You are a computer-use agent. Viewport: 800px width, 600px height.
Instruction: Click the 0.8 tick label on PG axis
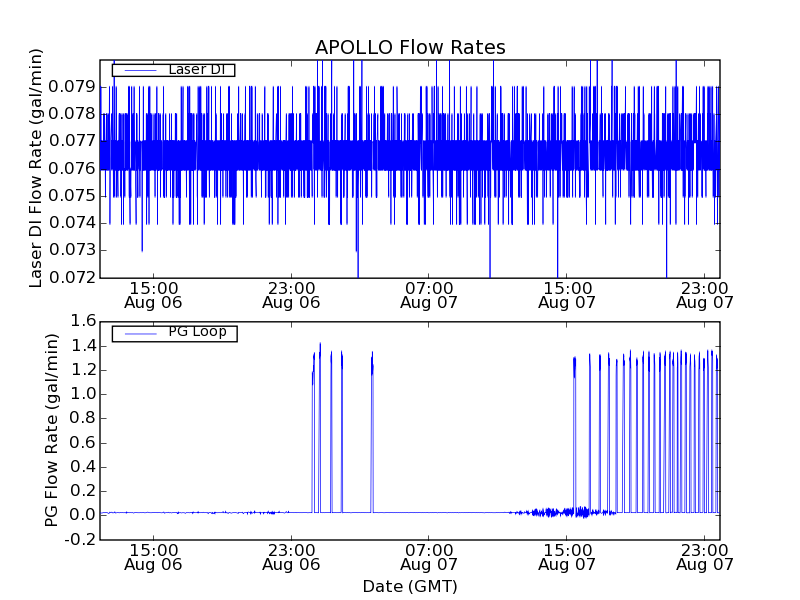tap(83, 418)
